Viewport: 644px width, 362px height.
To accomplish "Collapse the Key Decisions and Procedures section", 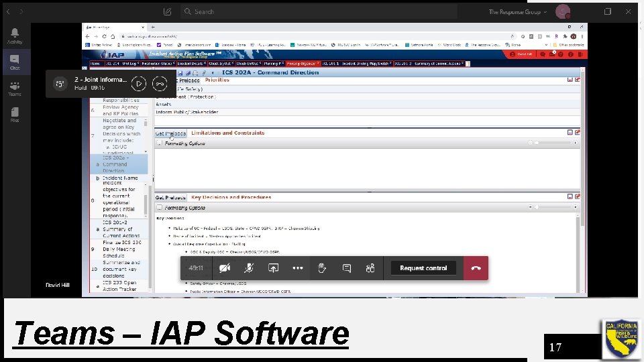I will click(x=570, y=196).
